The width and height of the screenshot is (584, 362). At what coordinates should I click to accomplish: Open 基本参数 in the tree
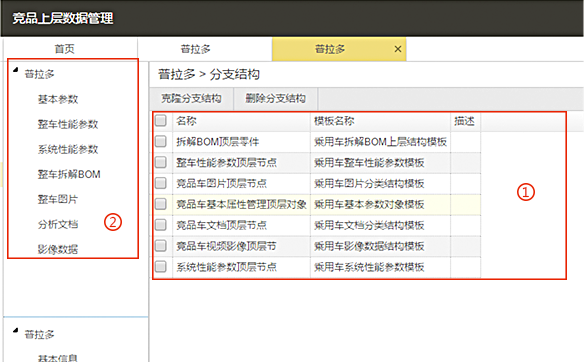tap(58, 99)
